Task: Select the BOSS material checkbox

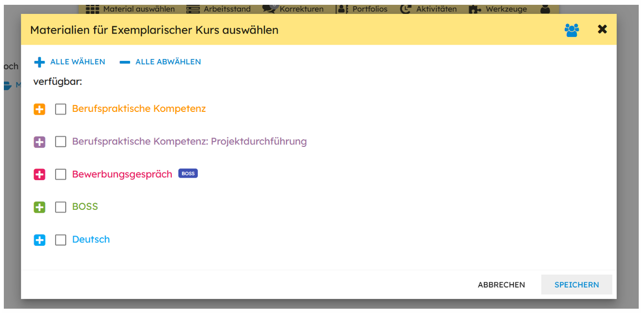Action: (x=60, y=207)
